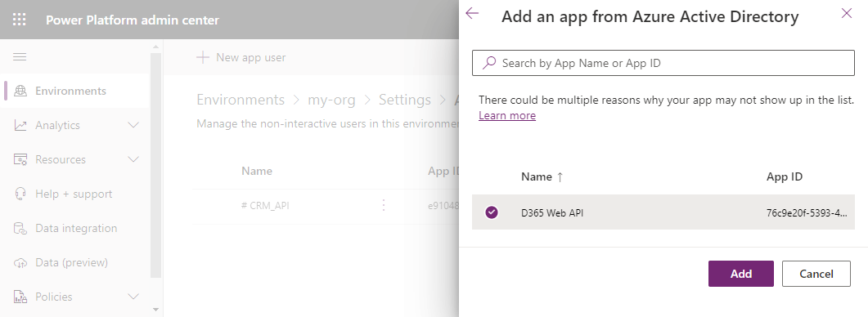
Task: Expand the Analytics menu chevron
Action: 133,125
